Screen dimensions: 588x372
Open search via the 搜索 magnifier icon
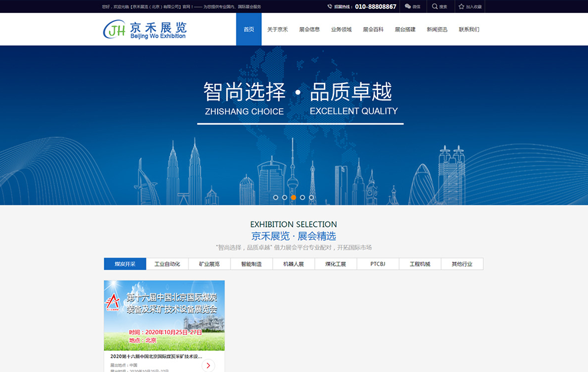pos(435,6)
